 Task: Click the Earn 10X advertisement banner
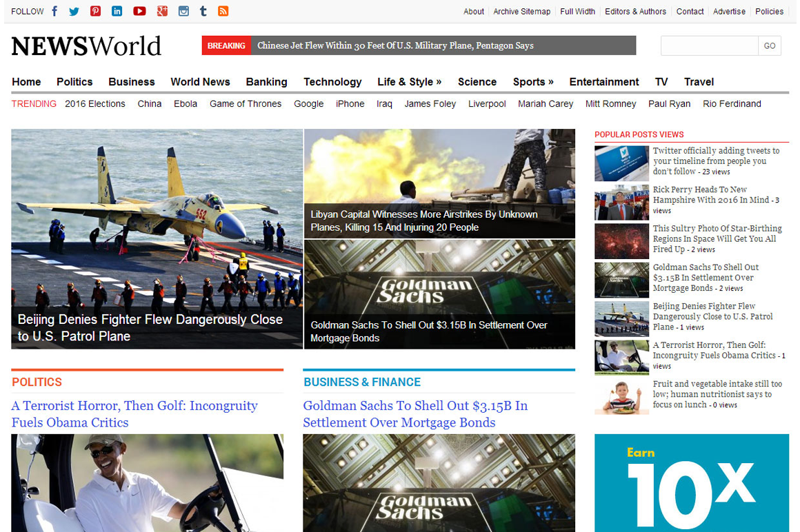pyautogui.click(x=691, y=482)
